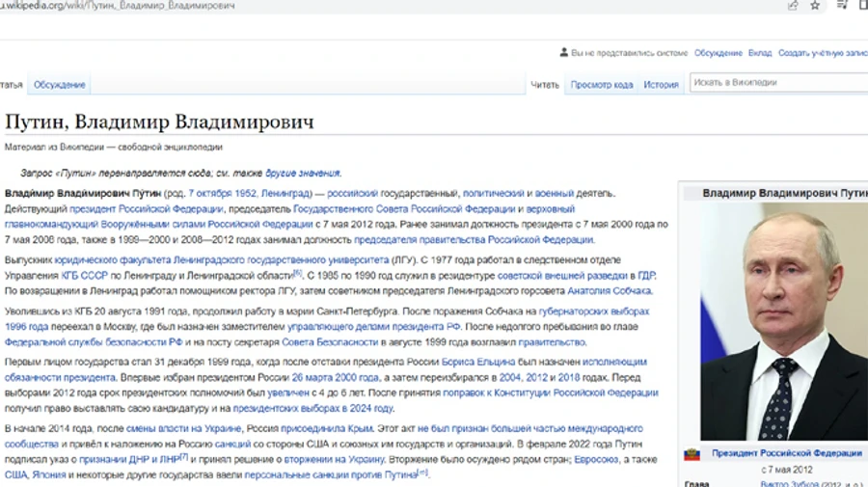Open the browser media control icon
This screenshot has width=868, height=487.
click(x=841, y=5)
